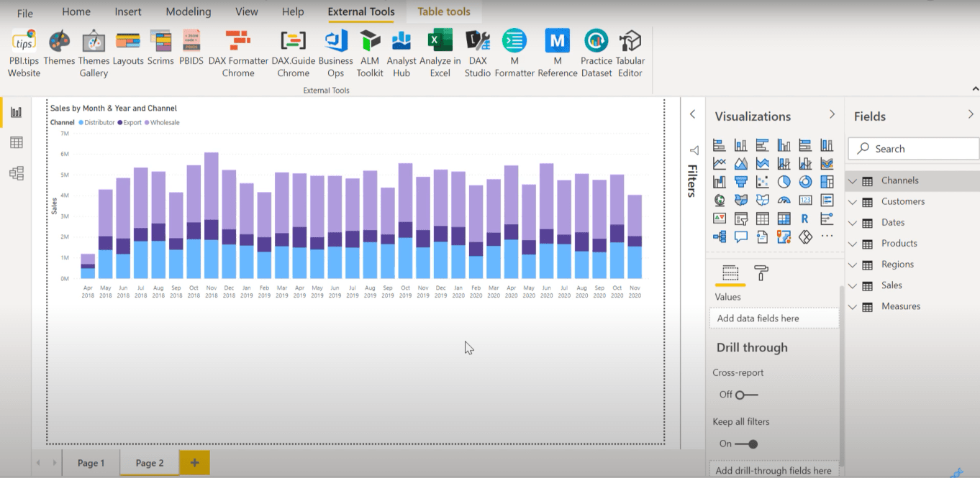Switch to Data view in left sidebar
The image size is (980, 478).
point(16,142)
